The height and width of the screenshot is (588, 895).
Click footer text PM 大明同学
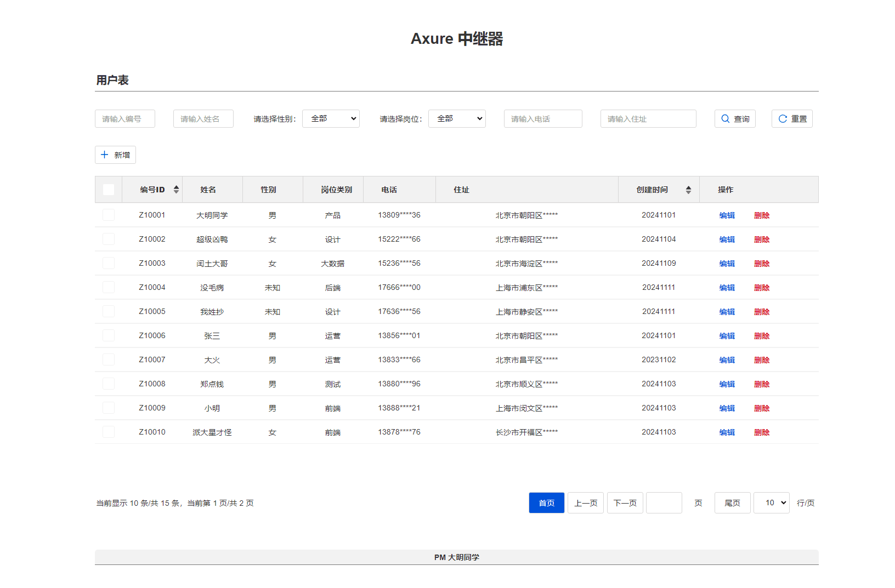pyautogui.click(x=457, y=557)
